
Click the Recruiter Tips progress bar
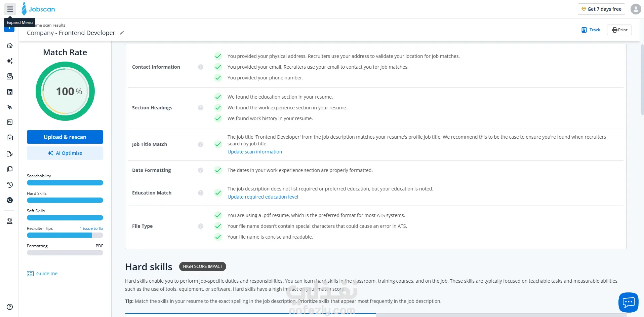(65, 235)
